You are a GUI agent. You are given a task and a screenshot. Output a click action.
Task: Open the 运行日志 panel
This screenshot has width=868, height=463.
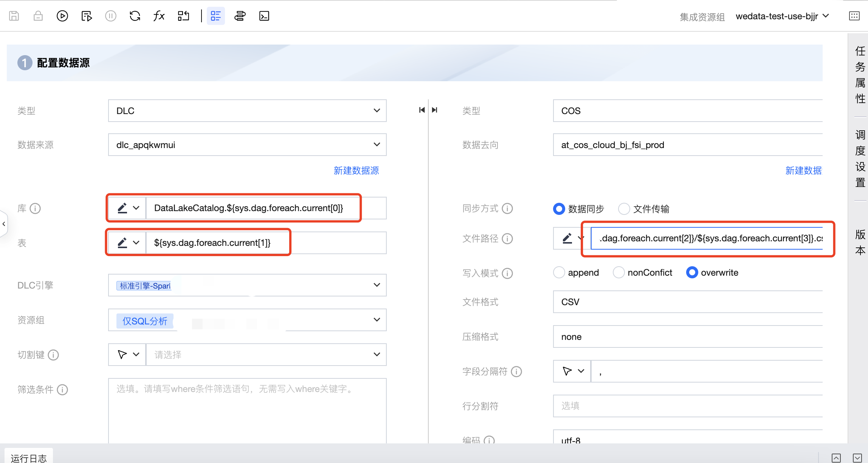(29, 458)
